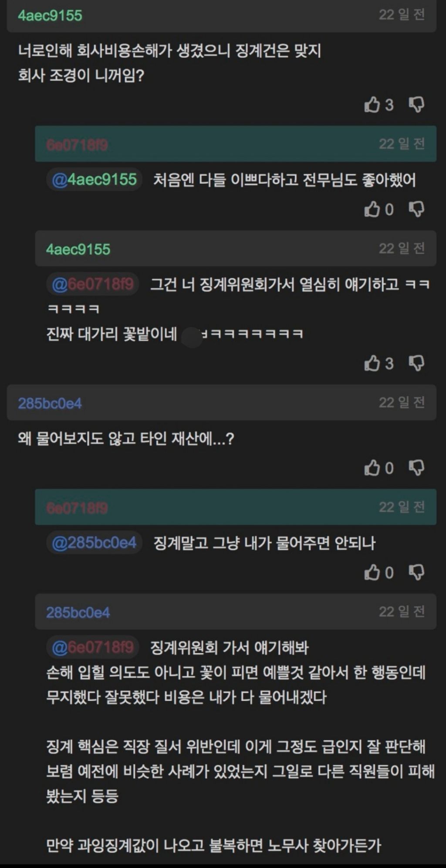Open the @285bc0e4 mention tag
The image size is (446, 868).
coord(94,543)
